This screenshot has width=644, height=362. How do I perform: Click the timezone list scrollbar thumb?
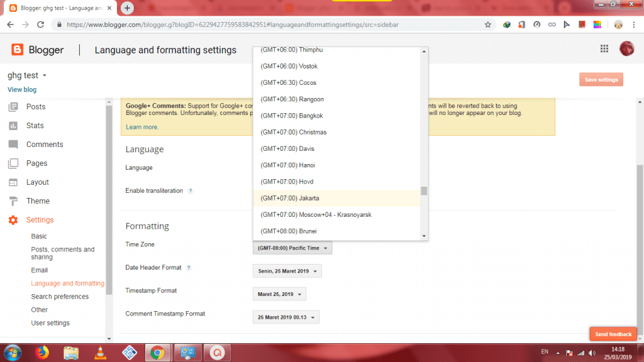pos(424,191)
